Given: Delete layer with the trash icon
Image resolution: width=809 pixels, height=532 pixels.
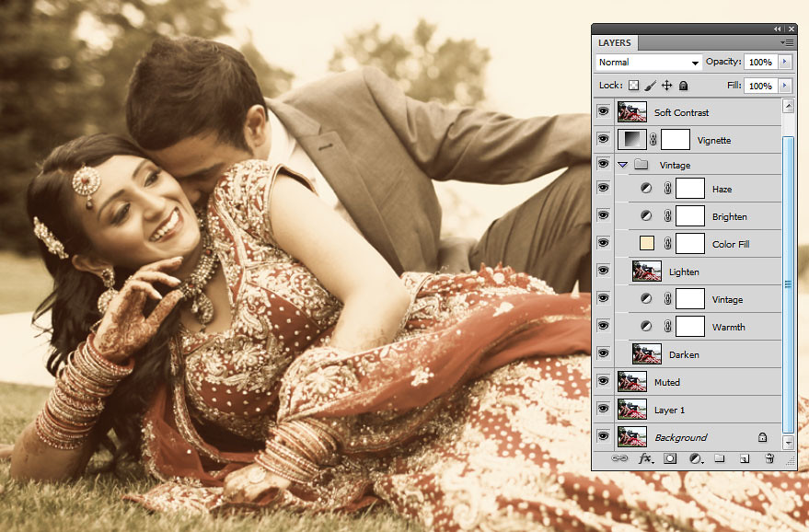Looking at the screenshot, I should (x=769, y=457).
